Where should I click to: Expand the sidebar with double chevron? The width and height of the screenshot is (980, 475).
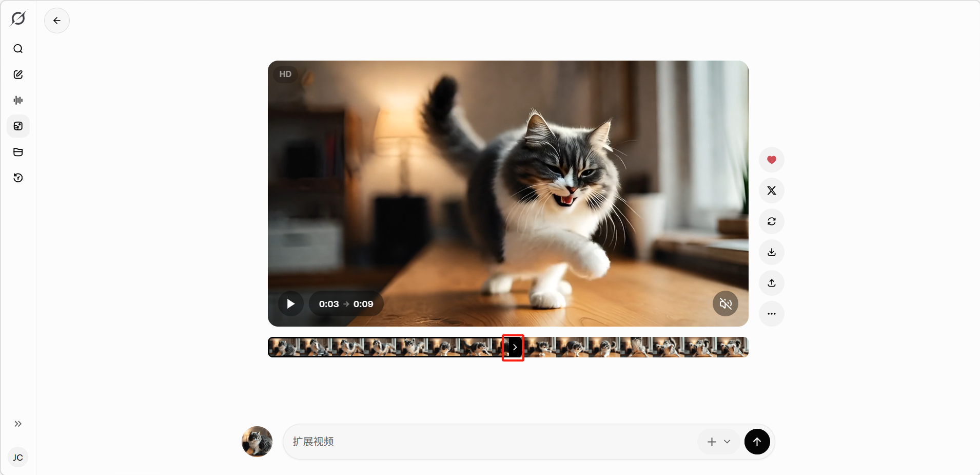tap(18, 424)
